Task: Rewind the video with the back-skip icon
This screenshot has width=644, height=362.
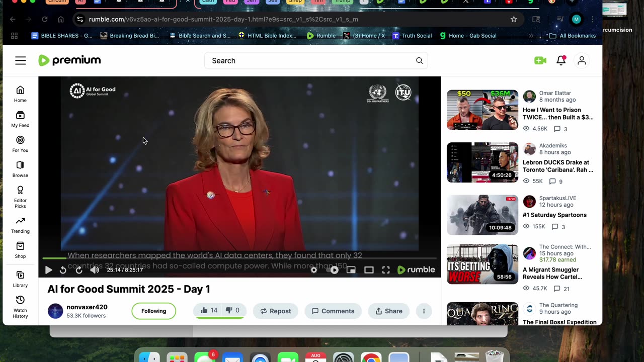Action: [63, 270]
